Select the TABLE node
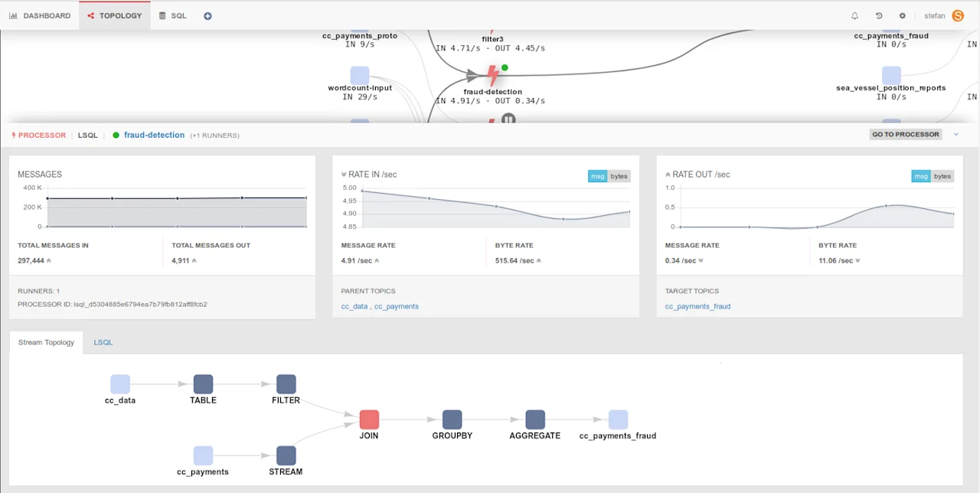980x493 pixels. (x=203, y=384)
